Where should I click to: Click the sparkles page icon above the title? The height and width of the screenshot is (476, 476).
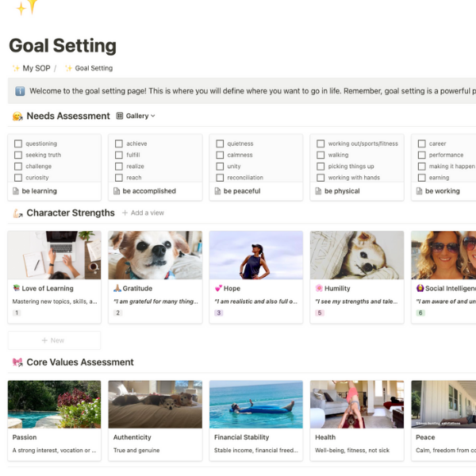26,8
